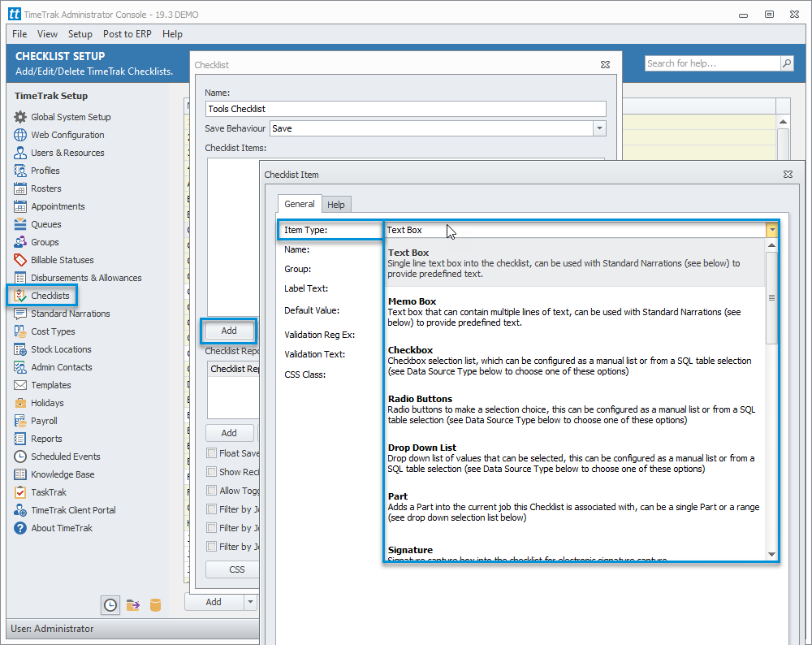Open the Post to ERP menu

pyautogui.click(x=127, y=34)
